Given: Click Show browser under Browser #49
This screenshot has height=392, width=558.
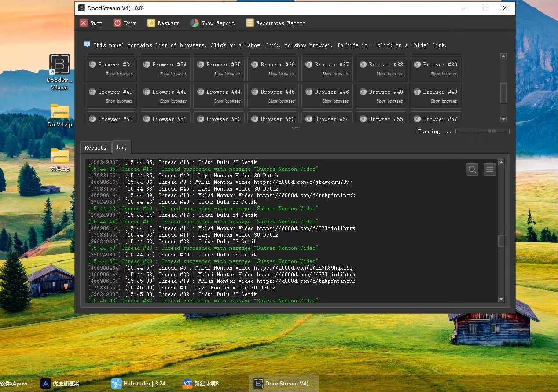Looking at the screenshot, I should [444, 101].
